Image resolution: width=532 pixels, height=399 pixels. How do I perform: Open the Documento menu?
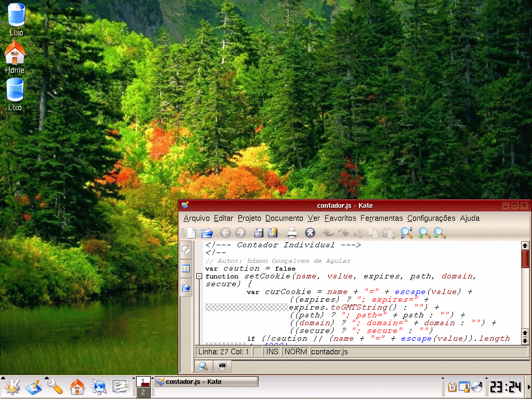284,218
